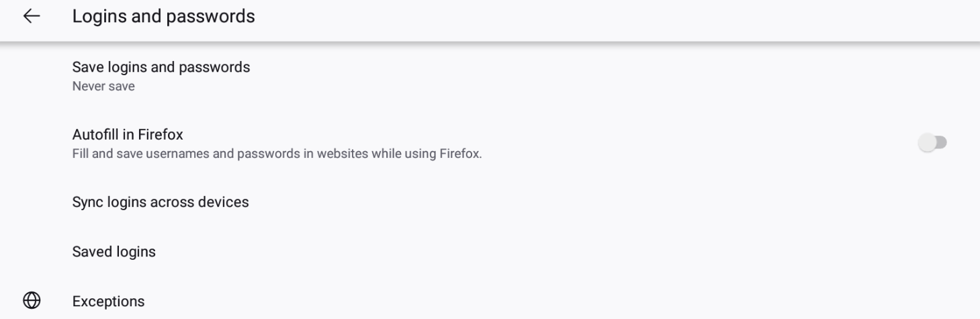Select Exceptions text label
This screenshot has height=319, width=980.
108,302
